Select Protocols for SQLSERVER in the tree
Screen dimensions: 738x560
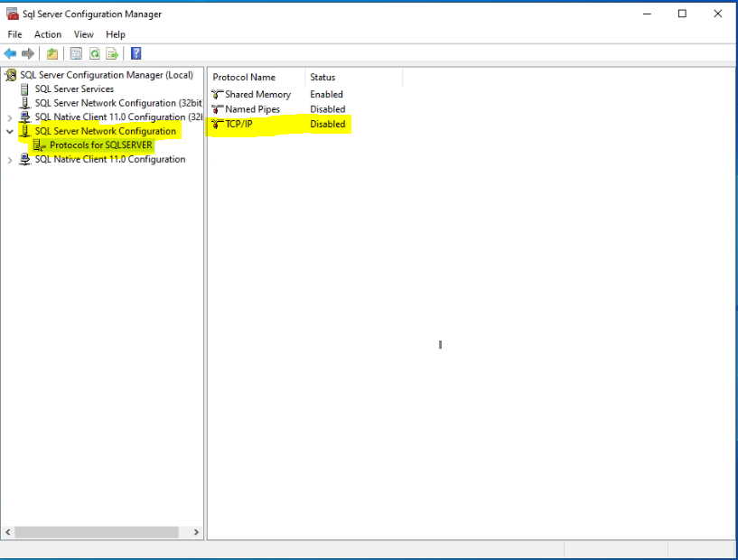(x=101, y=145)
